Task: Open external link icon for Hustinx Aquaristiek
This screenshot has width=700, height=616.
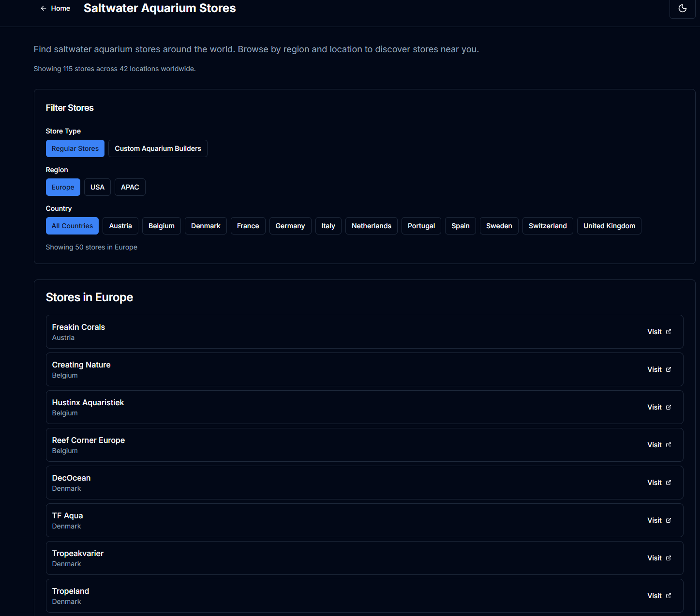Action: pyautogui.click(x=669, y=407)
